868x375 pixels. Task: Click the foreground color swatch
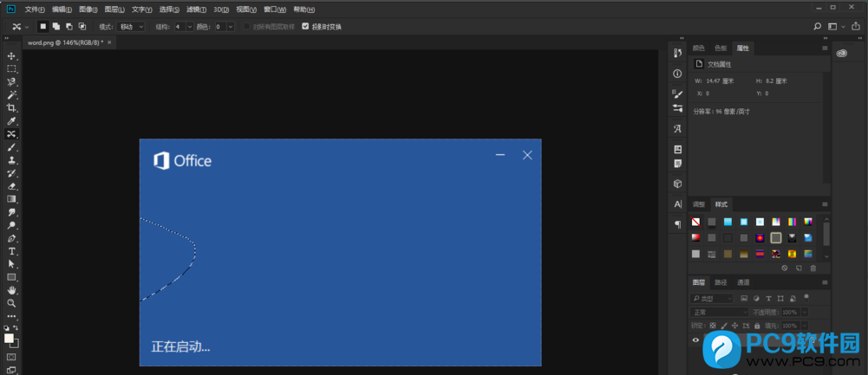[9, 338]
